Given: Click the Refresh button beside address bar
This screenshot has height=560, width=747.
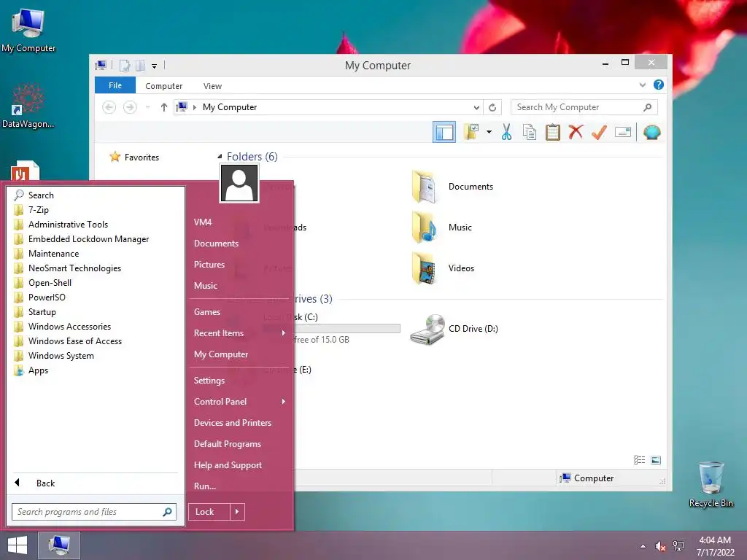Looking at the screenshot, I should (x=492, y=108).
